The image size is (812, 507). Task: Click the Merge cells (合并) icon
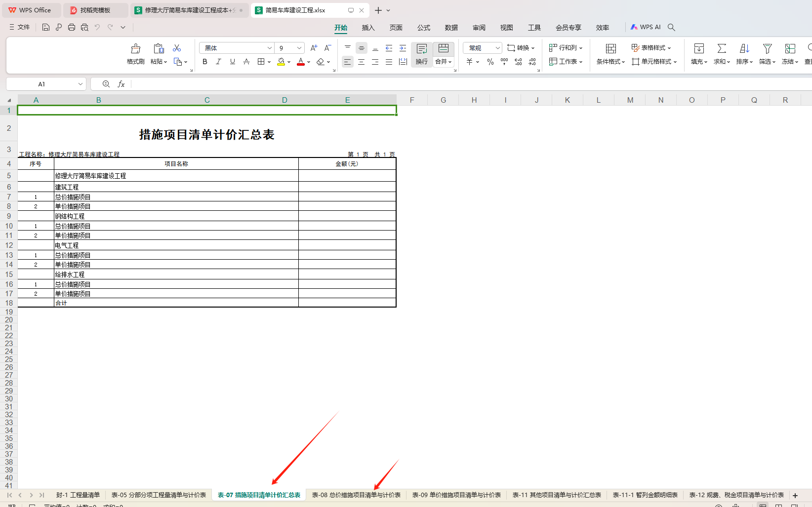point(444,48)
